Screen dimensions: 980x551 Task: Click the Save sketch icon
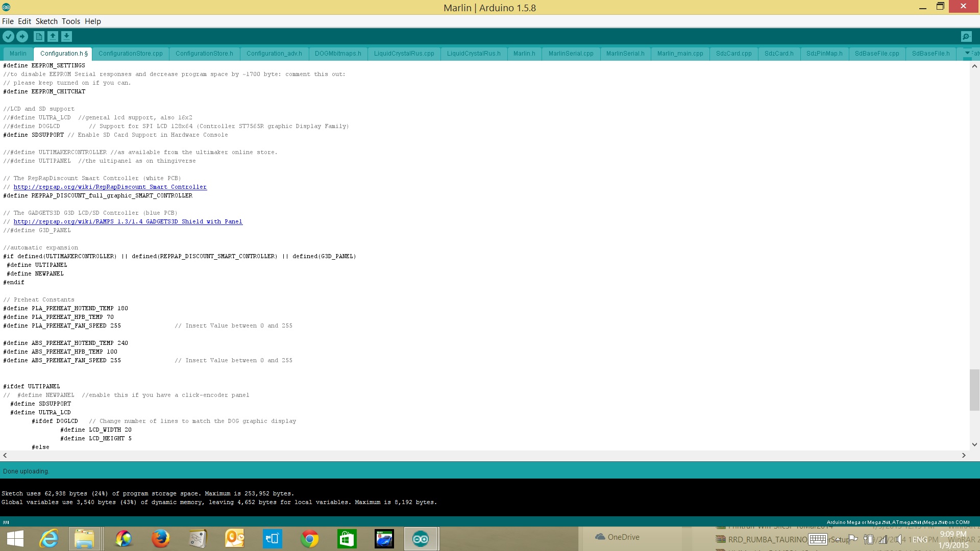(x=66, y=36)
